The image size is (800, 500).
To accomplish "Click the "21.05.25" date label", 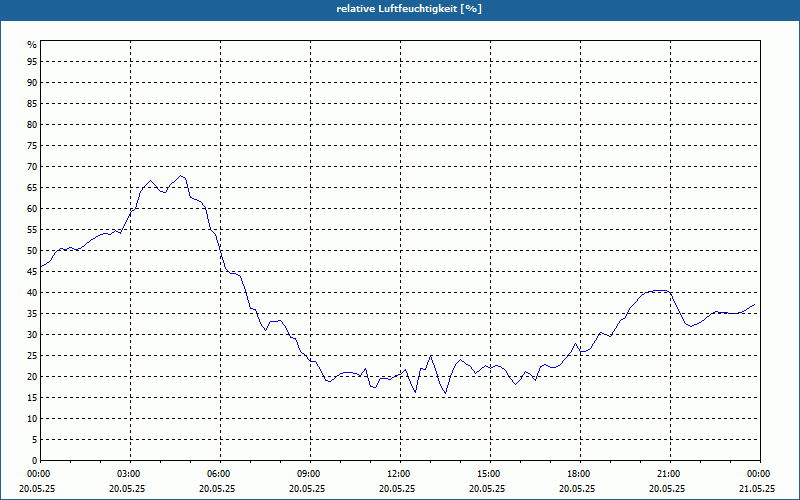I will (757, 488).
